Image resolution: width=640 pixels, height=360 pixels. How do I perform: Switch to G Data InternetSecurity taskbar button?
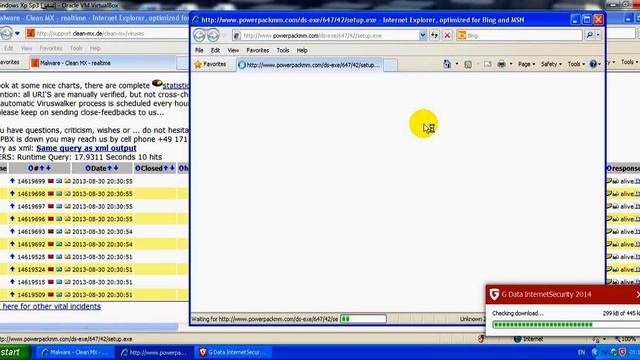[233, 352]
